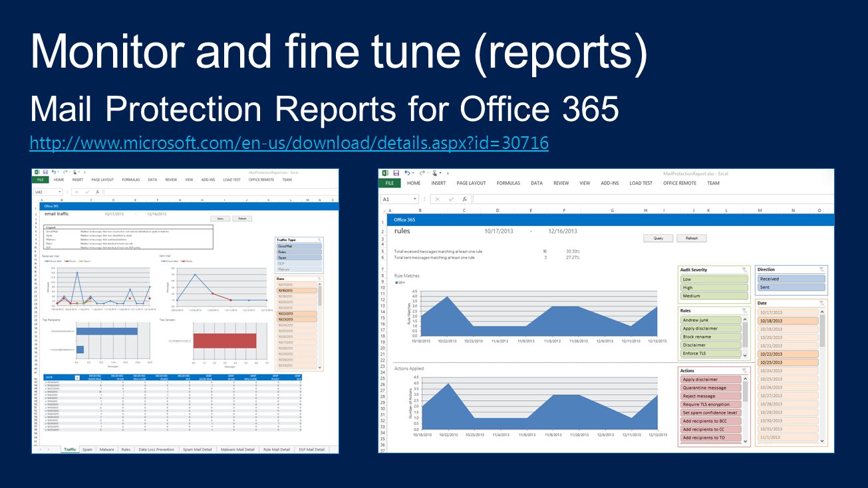Clear filter icon on right window Date slicer
This screenshot has height=488, width=868.
[821, 303]
